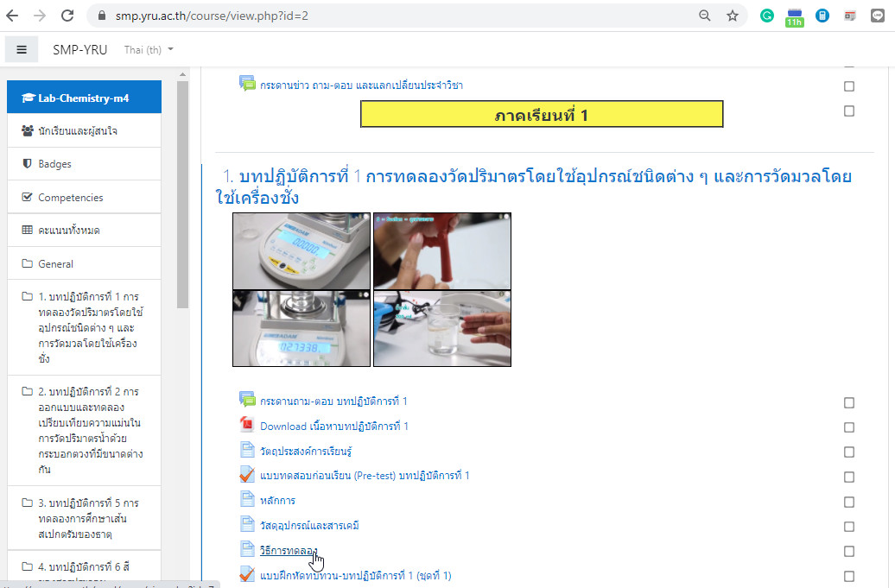
Task: Open แบบฝึกหัดทบทวน-บทปฏิบัติการที่ 1 (ชุดที่ 1)
Action: tap(355, 575)
